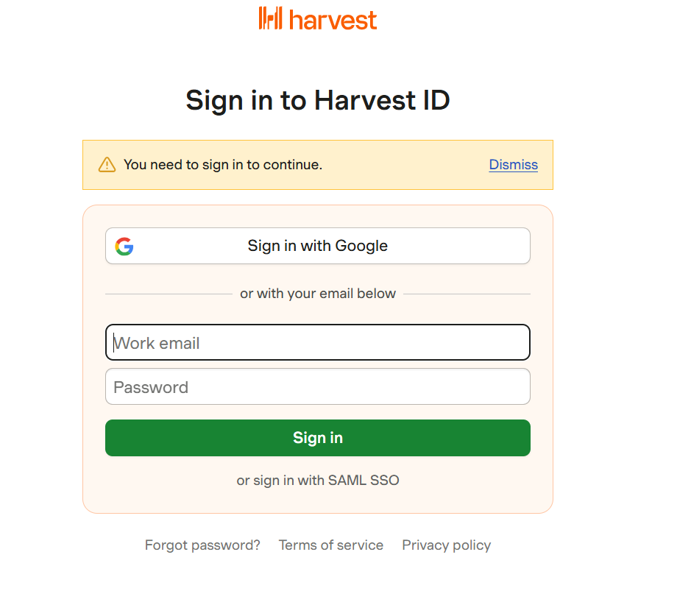Choose sign in with SAML SSO
This screenshot has height=616, width=691.
click(x=317, y=481)
